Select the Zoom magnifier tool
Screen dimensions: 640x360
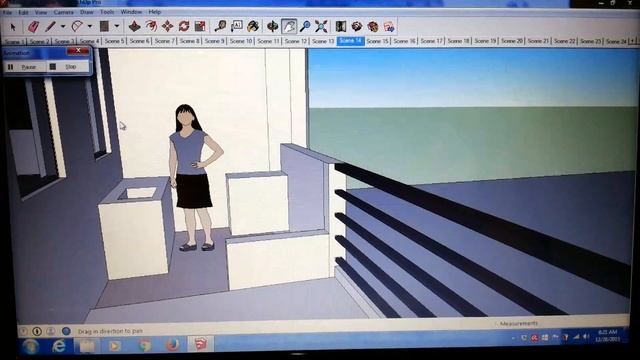click(305, 27)
